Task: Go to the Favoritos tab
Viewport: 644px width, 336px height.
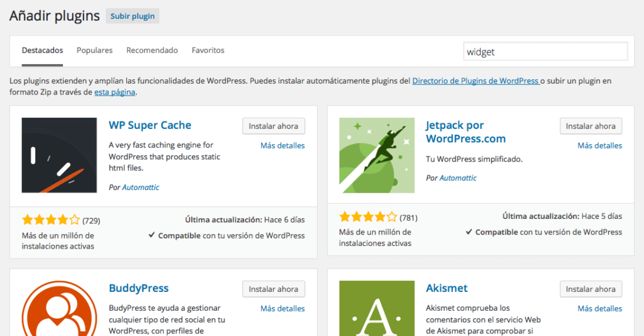Action: (208, 50)
